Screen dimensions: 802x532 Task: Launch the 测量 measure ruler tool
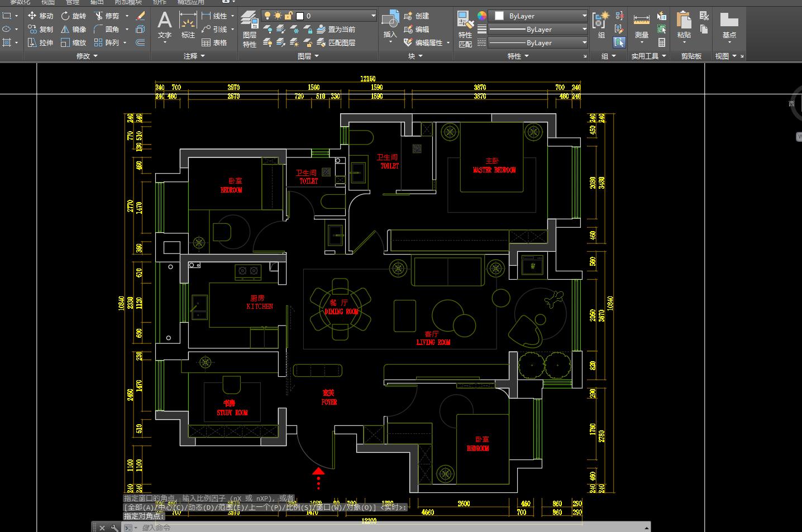click(641, 27)
